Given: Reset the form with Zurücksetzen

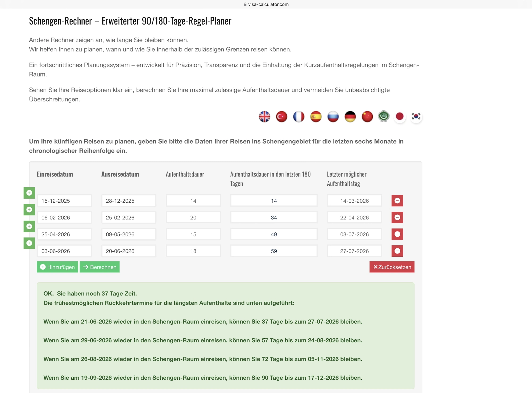Looking at the screenshot, I should click(x=392, y=267).
